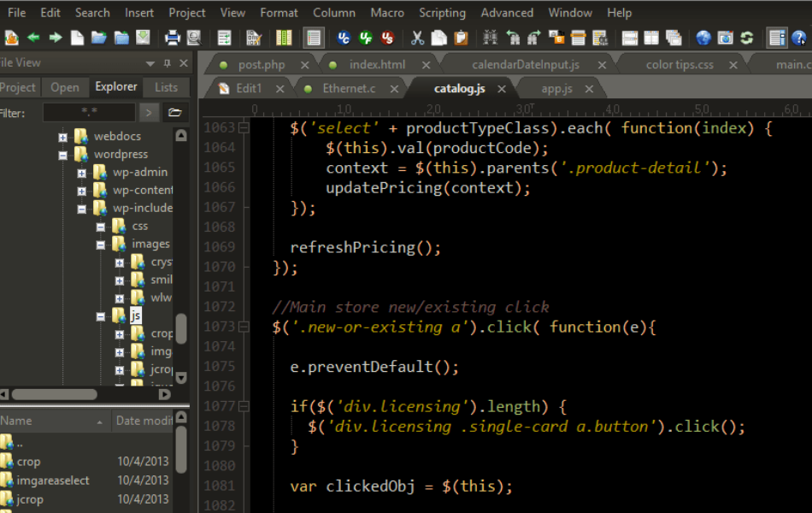Image resolution: width=812 pixels, height=513 pixels.
Task: Switch to the Lists tab in File View
Action: click(166, 87)
